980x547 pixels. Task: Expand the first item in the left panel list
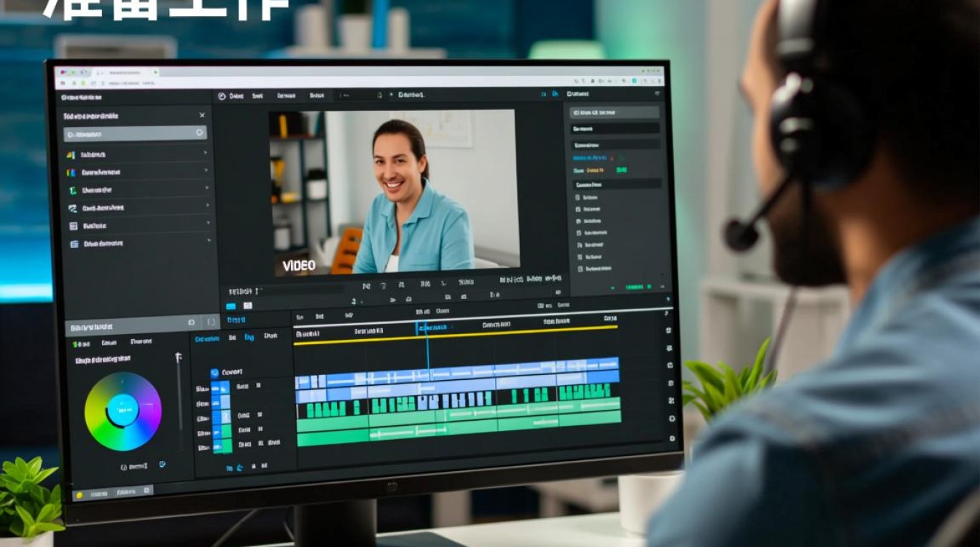pyautogui.click(x=206, y=153)
